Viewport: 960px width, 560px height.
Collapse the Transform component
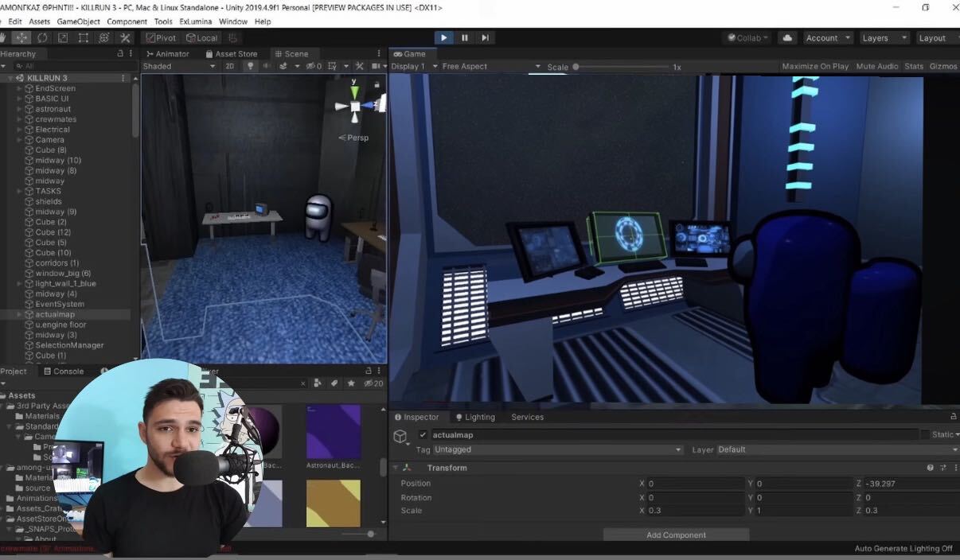[x=395, y=468]
